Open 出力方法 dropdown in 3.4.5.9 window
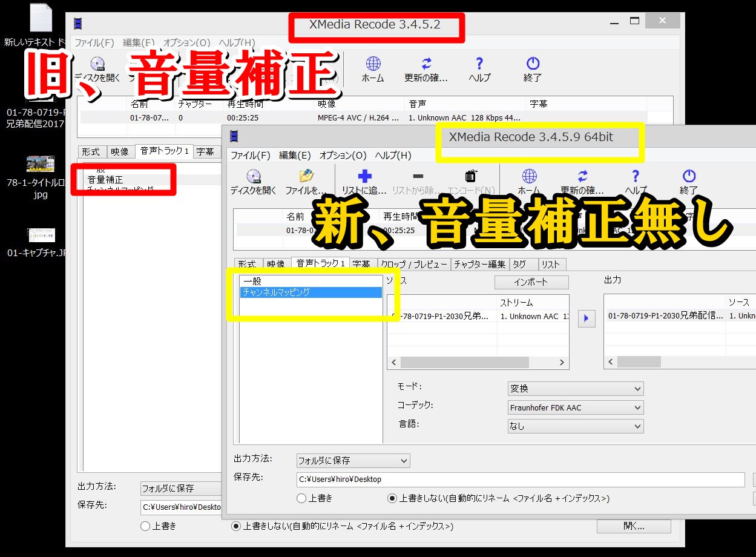Viewport: 756px width, 557px height. 353,461
